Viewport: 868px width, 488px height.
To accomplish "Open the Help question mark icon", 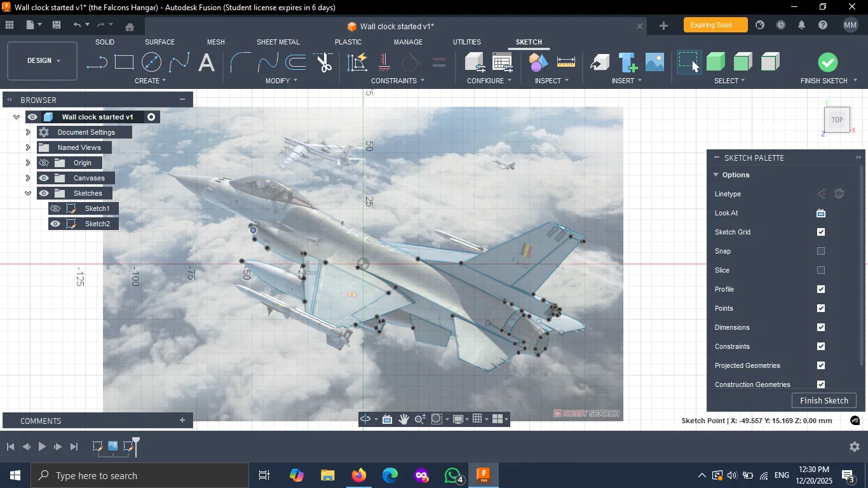I will coord(823,25).
